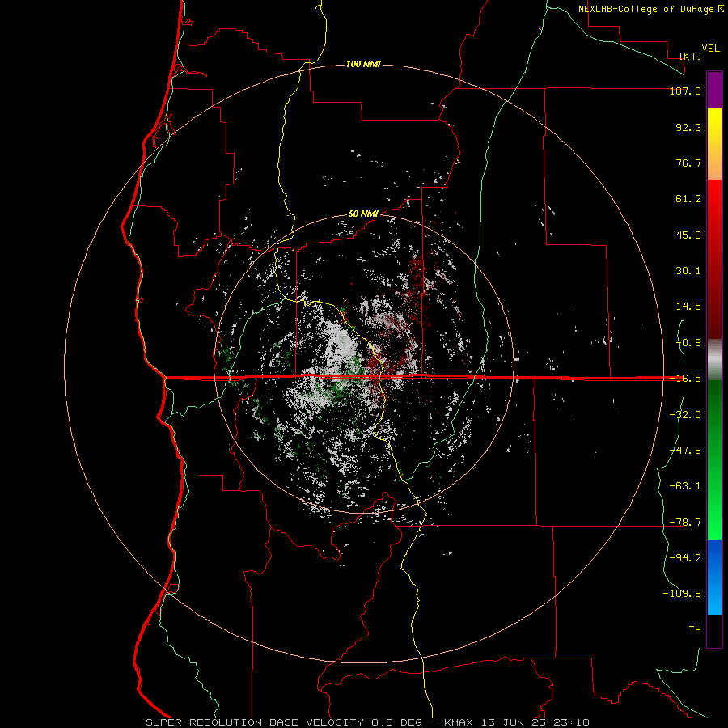Click the -78.7 velocity scale value
The width and height of the screenshot is (728, 728).
click(685, 523)
